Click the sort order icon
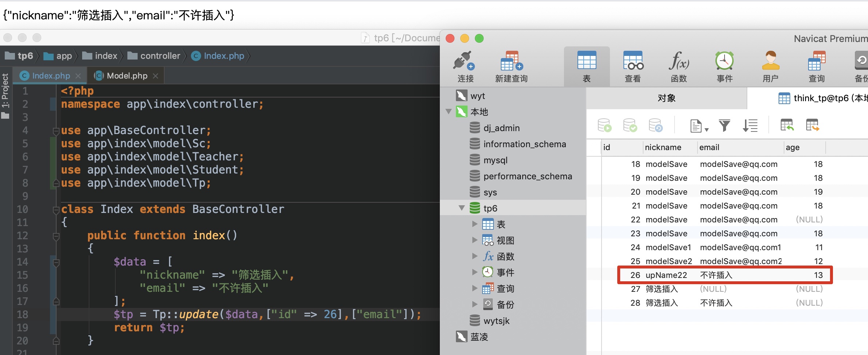The image size is (868, 355). click(x=750, y=126)
